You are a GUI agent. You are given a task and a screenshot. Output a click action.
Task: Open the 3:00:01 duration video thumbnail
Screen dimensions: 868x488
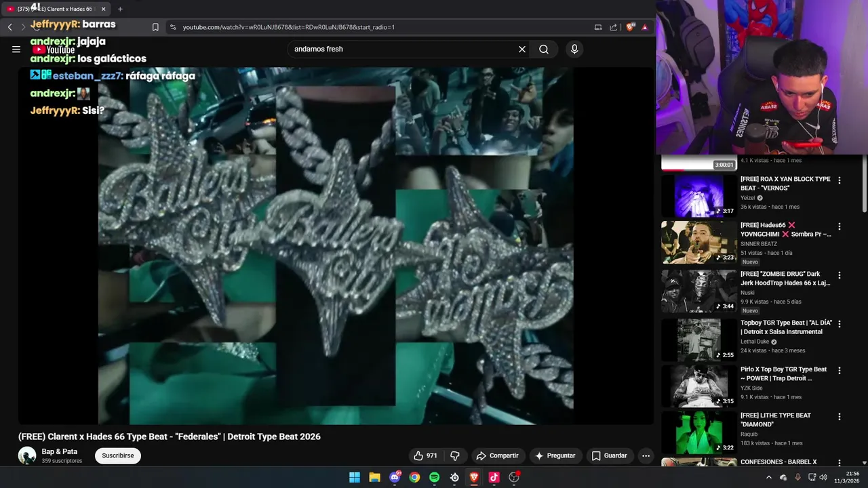point(699,163)
